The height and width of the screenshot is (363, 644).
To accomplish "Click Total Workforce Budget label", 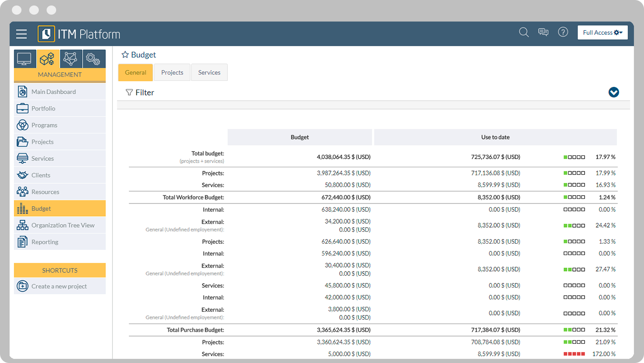I will click(x=193, y=198).
